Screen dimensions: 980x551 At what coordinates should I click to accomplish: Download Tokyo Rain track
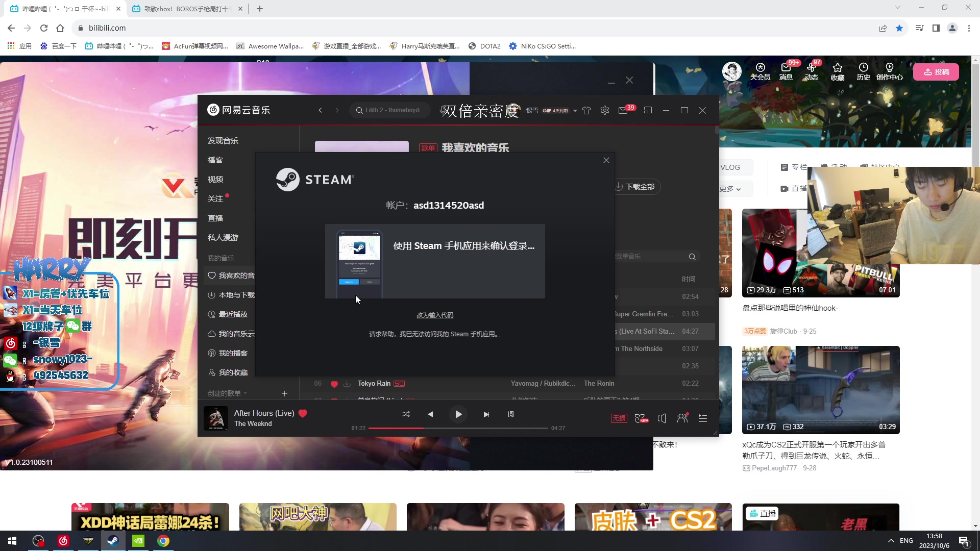(347, 384)
